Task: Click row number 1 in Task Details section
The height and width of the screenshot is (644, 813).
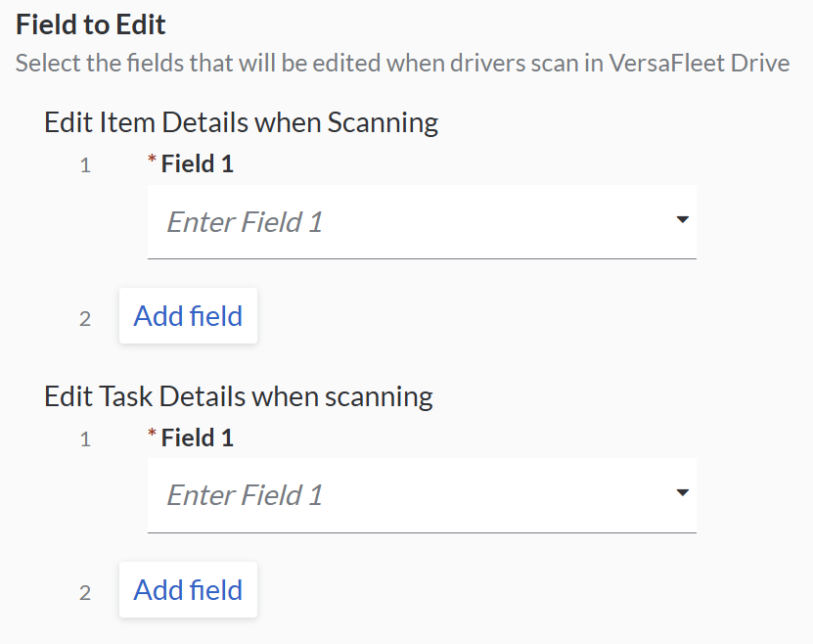Action: (85, 439)
